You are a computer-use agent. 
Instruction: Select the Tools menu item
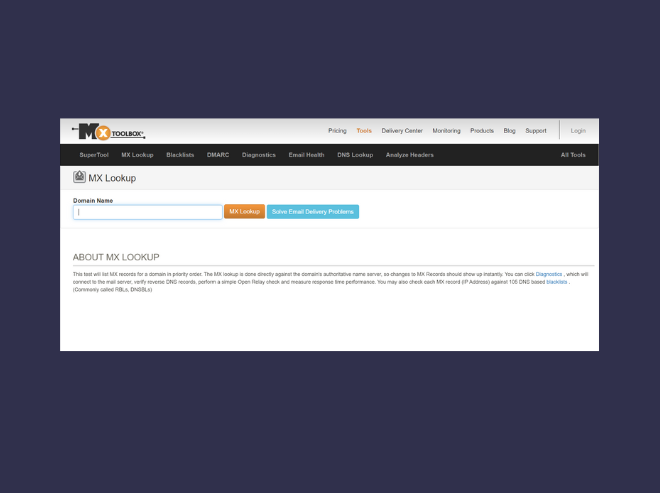point(364,131)
